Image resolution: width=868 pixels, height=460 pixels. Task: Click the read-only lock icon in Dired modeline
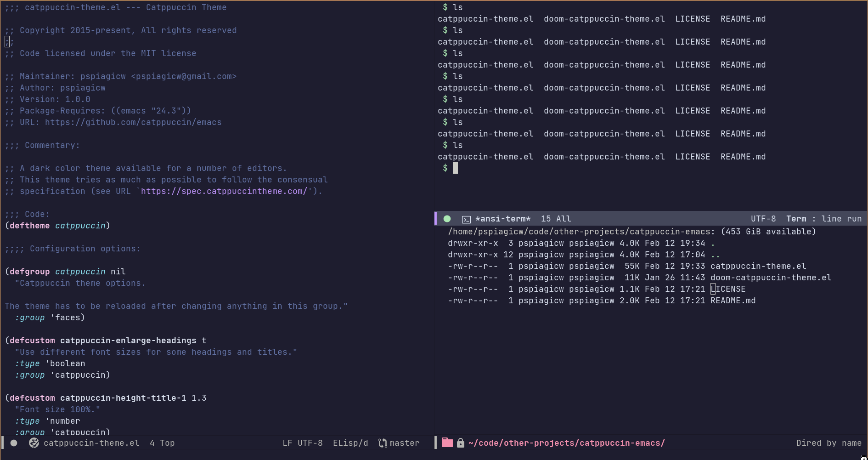[x=461, y=443]
